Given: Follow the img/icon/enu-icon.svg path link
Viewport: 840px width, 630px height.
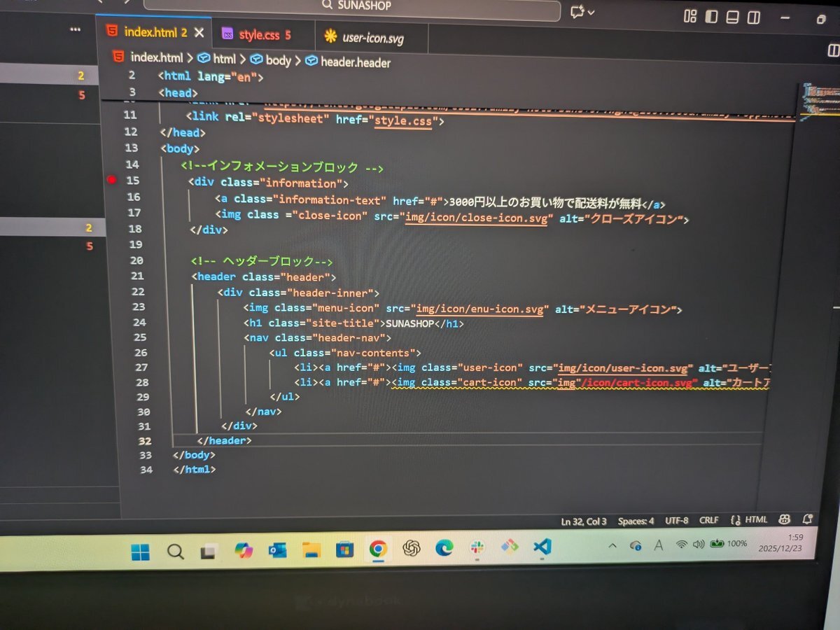Looking at the screenshot, I should [x=479, y=309].
